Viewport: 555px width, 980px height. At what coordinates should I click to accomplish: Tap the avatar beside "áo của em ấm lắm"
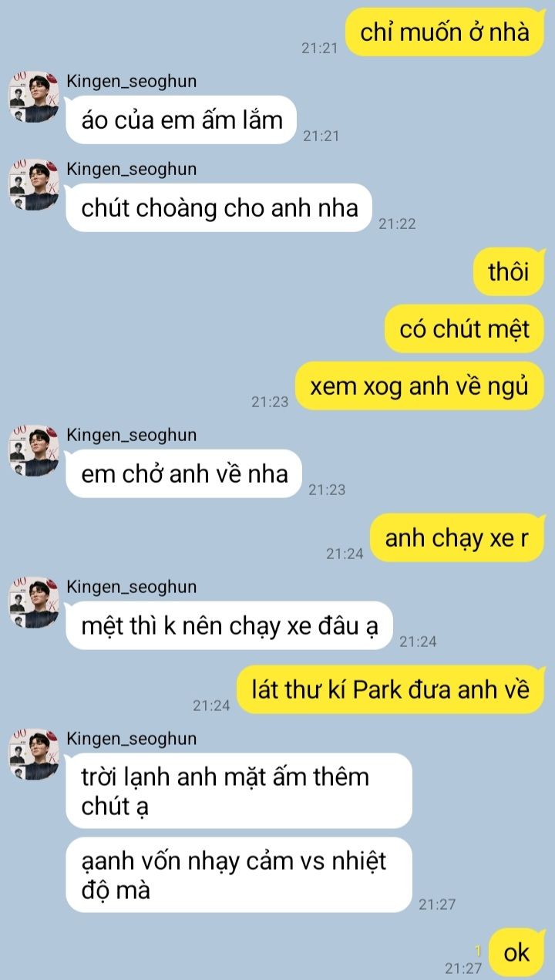(34, 97)
